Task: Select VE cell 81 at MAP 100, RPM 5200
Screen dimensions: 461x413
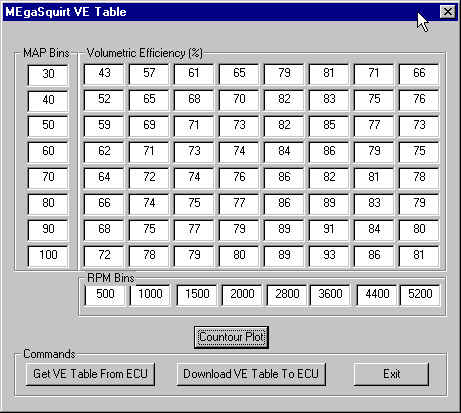Action: coord(419,256)
